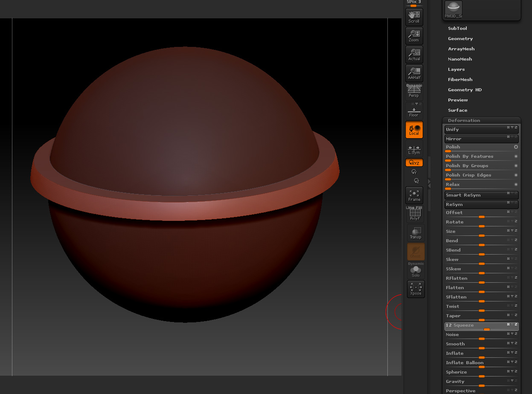The image size is (532, 394).
Task: Open the Layers subpalette
Action: [456, 70]
